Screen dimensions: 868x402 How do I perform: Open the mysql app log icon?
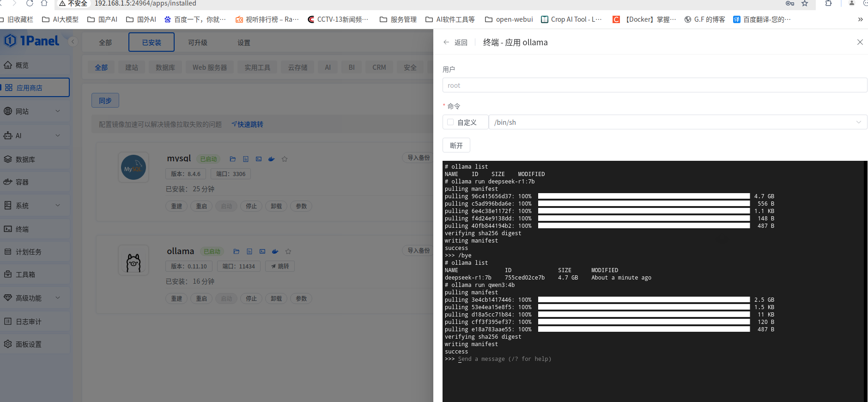[246, 159]
